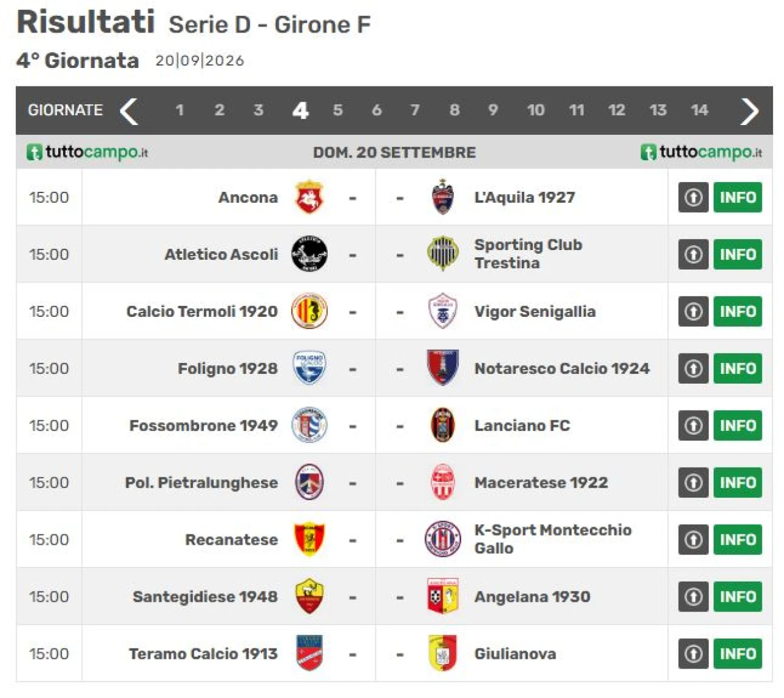This screenshot has width=784, height=698.
Task: Open the Vigor Senigallia team page
Action: 535,311
